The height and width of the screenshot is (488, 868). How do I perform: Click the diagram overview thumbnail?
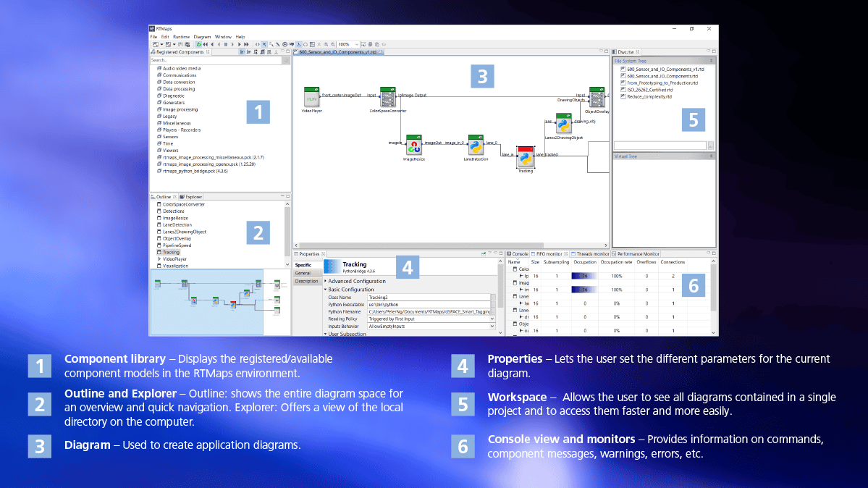(x=220, y=302)
